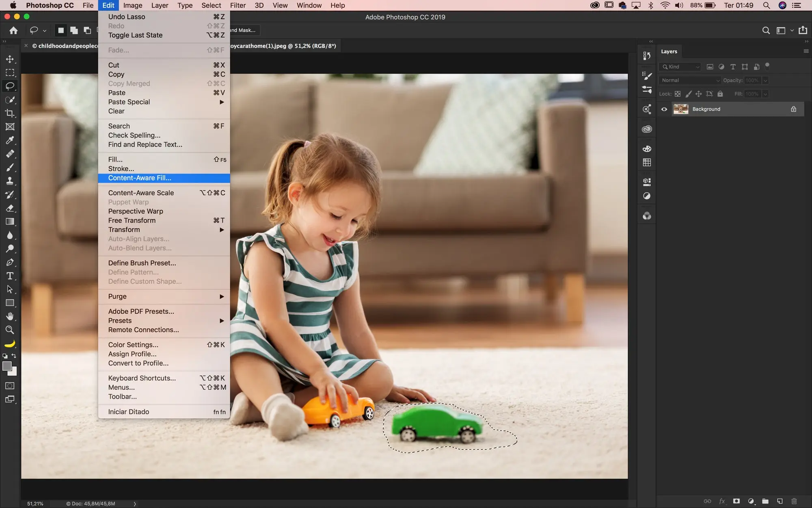Viewport: 812px width, 508px height.
Task: Hide the Background layer visibility
Action: [x=664, y=109]
